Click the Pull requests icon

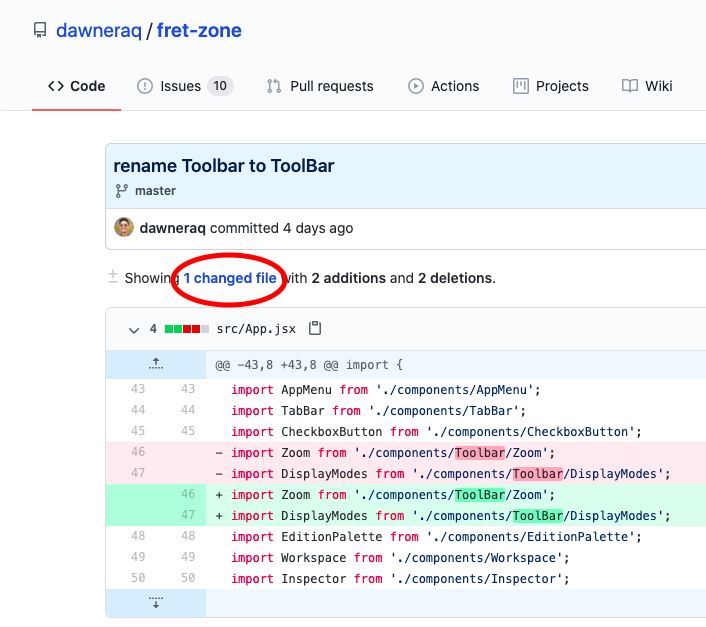(x=274, y=86)
